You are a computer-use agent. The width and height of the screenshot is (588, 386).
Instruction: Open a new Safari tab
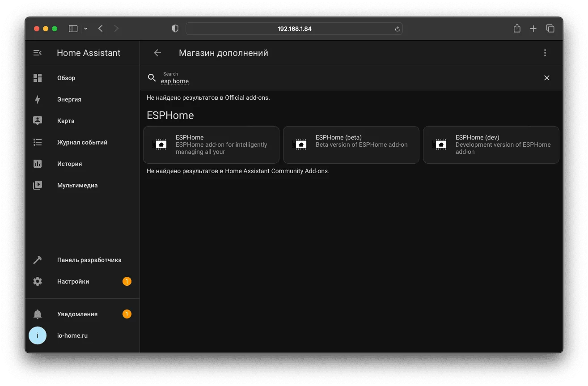tap(533, 29)
